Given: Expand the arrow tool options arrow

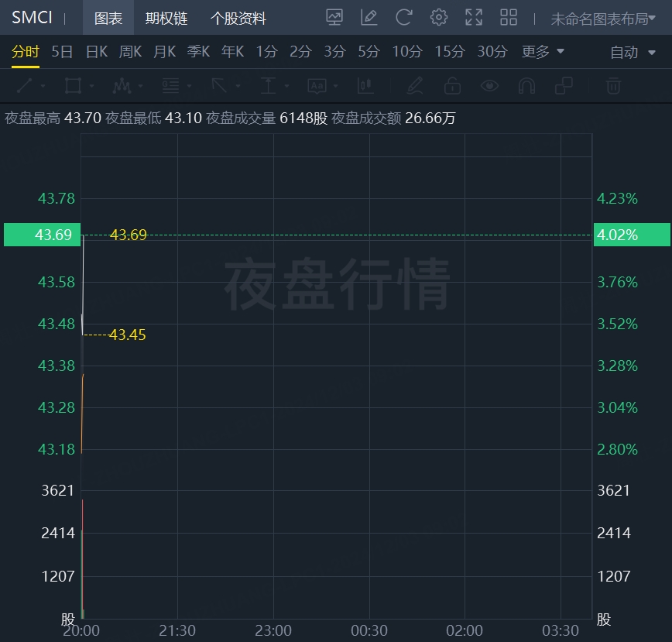Looking at the screenshot, I should 238,86.
